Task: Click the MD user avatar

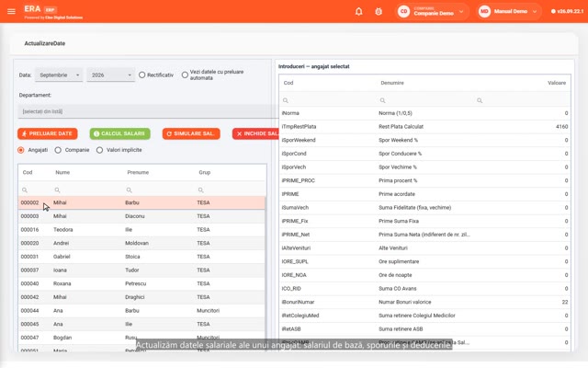Action: tap(484, 11)
